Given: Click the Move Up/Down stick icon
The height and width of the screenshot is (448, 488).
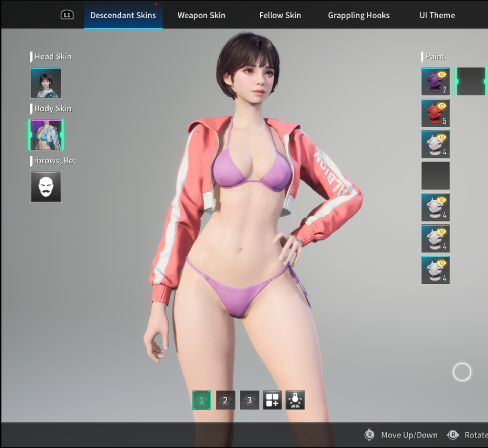Looking at the screenshot, I should 369,435.
